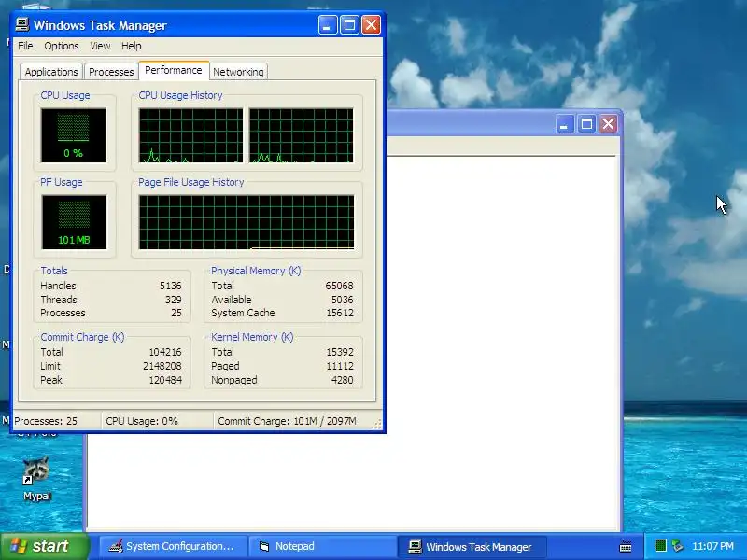Viewport: 747px width, 560px height.
Task: Click the Processes total value 25
Action: click(176, 313)
